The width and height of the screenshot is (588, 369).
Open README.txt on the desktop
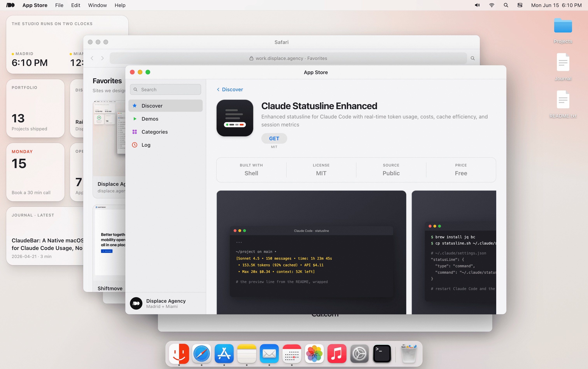(x=563, y=104)
